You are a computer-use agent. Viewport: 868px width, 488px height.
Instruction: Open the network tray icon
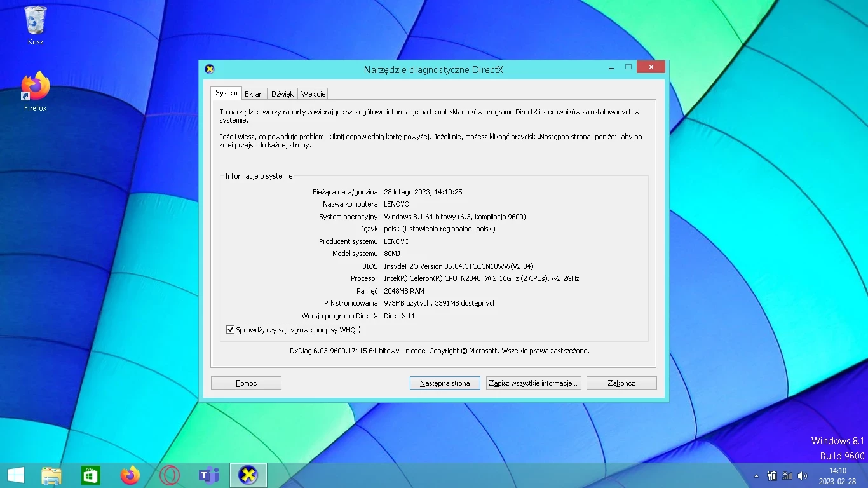[787, 475]
